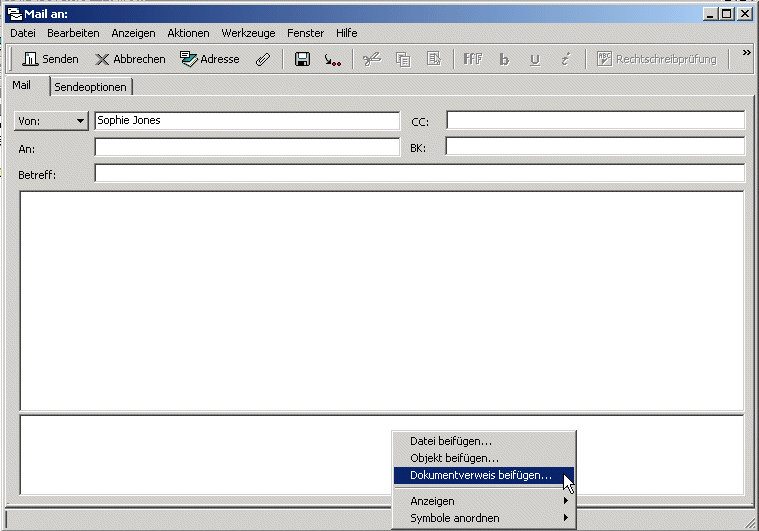Click the BK input field
759x531 pixels.
coord(595,146)
